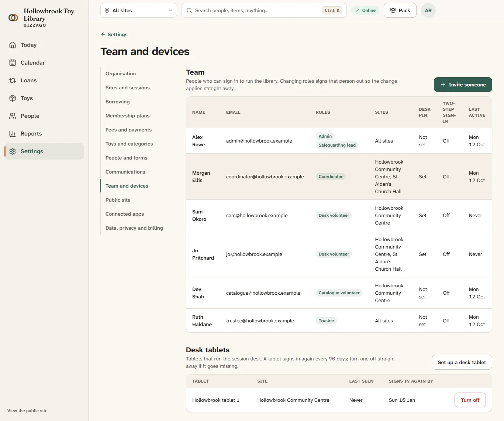The width and height of the screenshot is (504, 421).
Task: Click the Hollowbrook Toy Library logo
Action: pos(13,17)
